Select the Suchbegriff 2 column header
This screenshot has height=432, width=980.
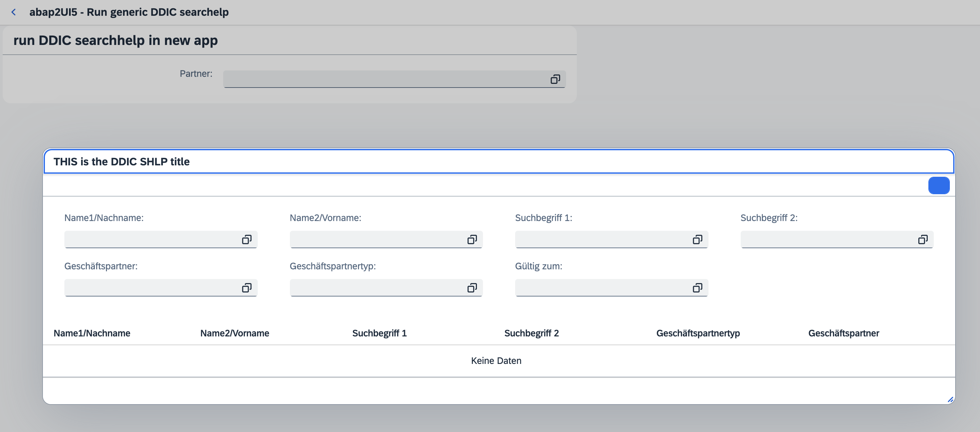tap(532, 333)
